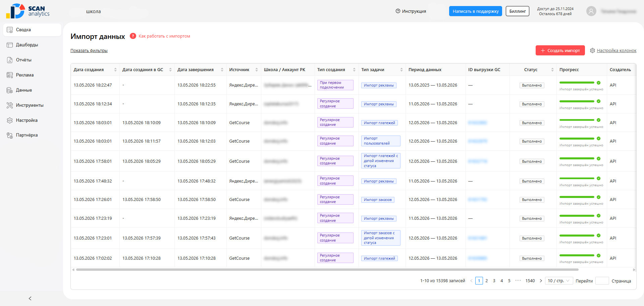The height and width of the screenshot is (306, 644).
Task: Open the Отчёты sidebar icon
Action: tap(10, 60)
